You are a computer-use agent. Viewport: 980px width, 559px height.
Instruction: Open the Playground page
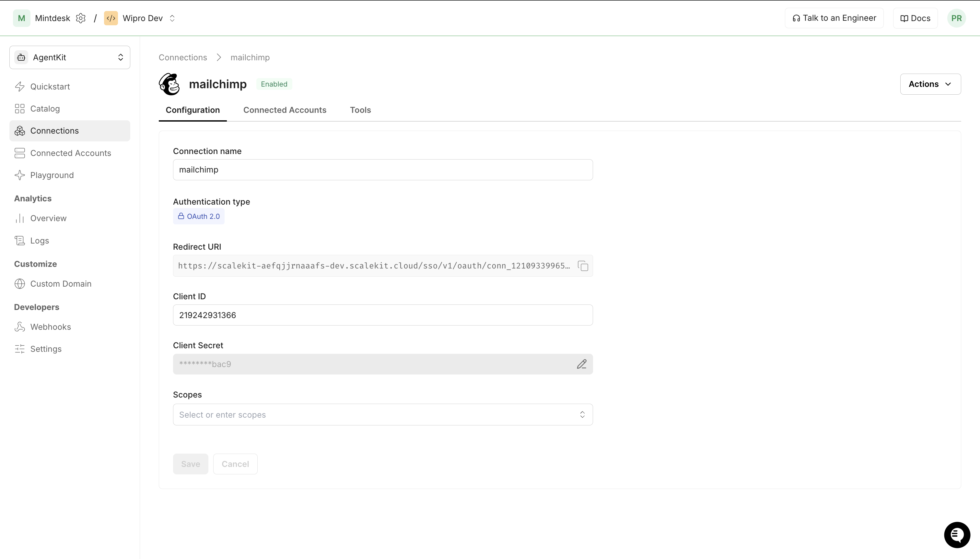click(x=70, y=175)
